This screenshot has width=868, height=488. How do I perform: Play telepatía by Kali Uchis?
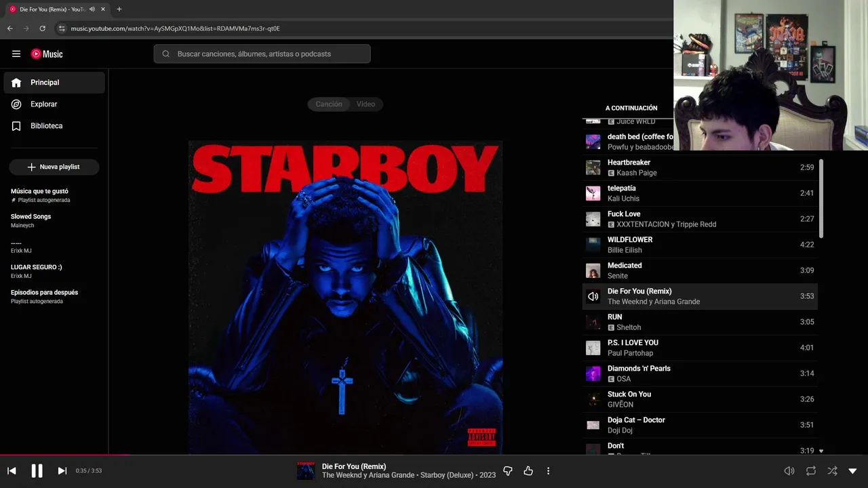[x=700, y=193]
